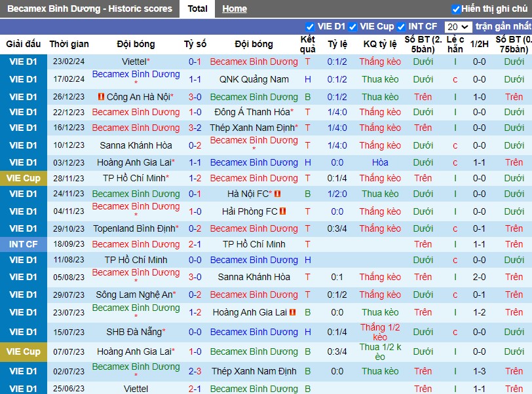Uncheck the VIE Cup filter checkbox
The width and height of the screenshot is (532, 394).
tap(352, 27)
